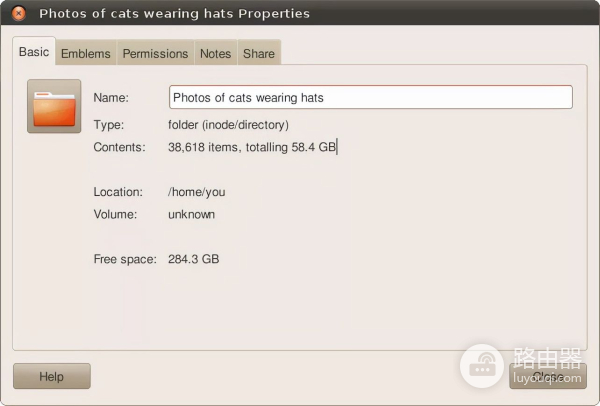
Task: Select the Notes tab
Action: [x=215, y=54]
